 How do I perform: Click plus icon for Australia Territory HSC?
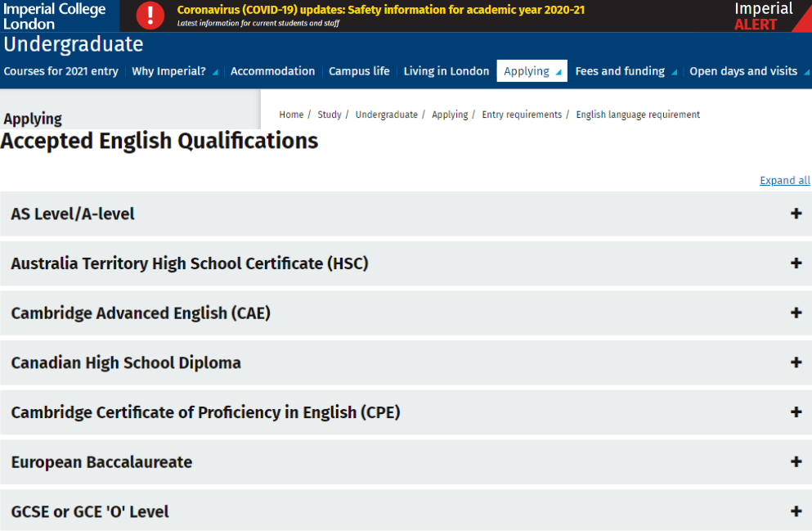796,263
